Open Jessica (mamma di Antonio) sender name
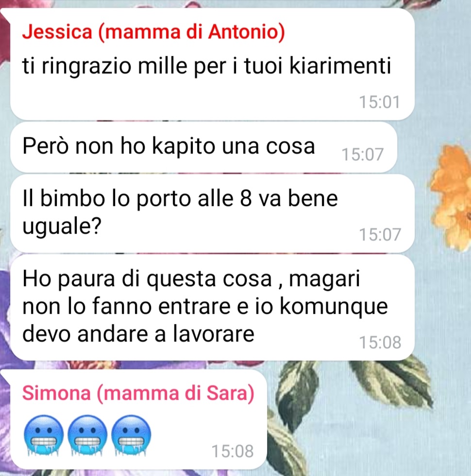471x476 pixels. [x=153, y=32]
